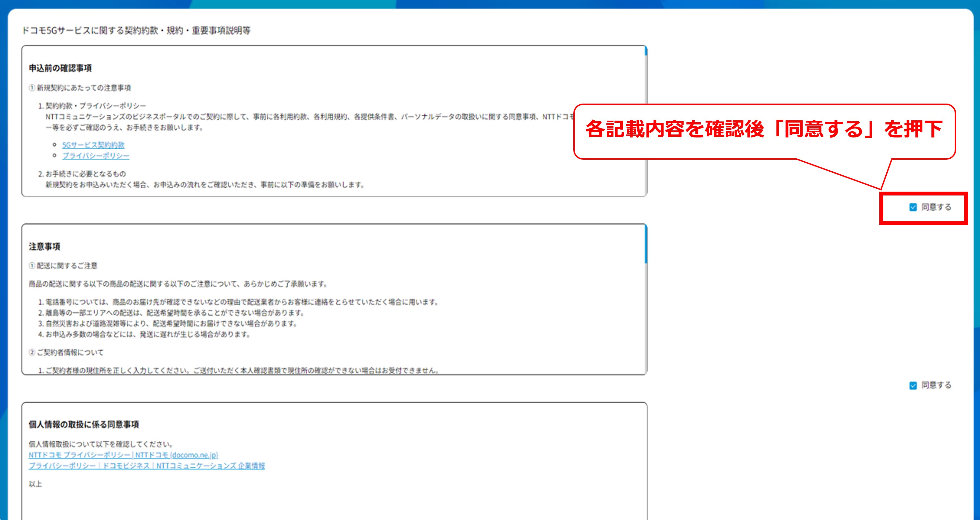This screenshot has height=520, width=980.
Task: Click ① 新規契約にあたっての注意事項 subheading
Action: pyautogui.click(x=80, y=88)
